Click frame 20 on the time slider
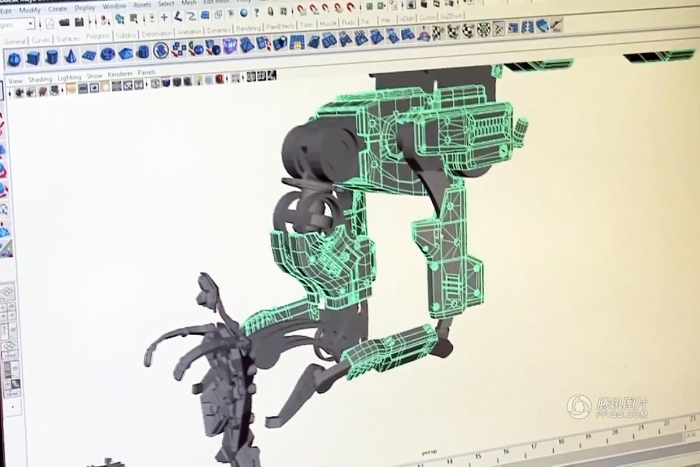The image size is (700, 467). pos(615,434)
